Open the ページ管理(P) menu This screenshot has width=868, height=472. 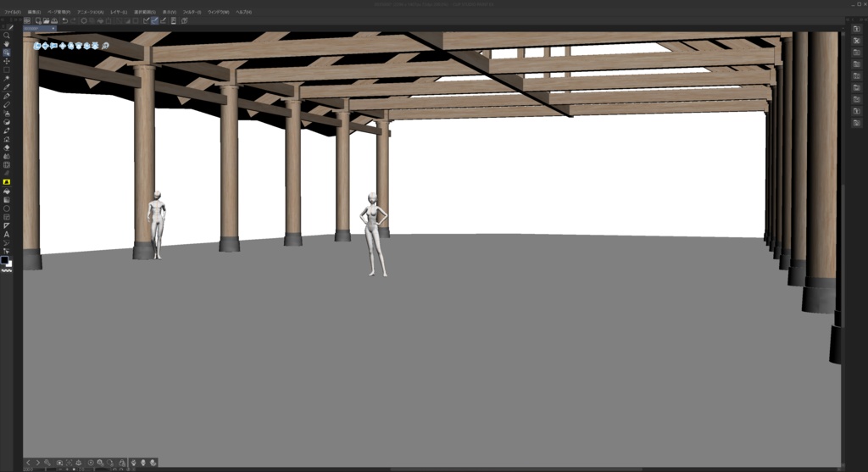tap(58, 12)
